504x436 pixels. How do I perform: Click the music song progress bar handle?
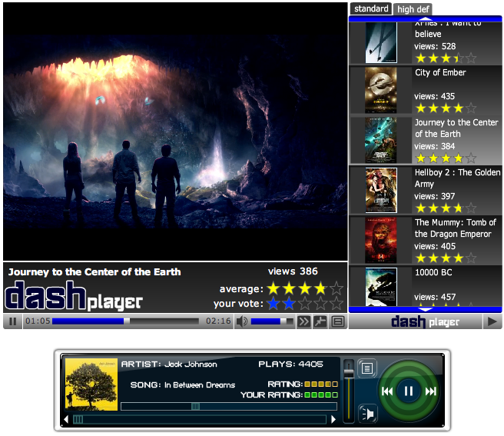click(195, 407)
